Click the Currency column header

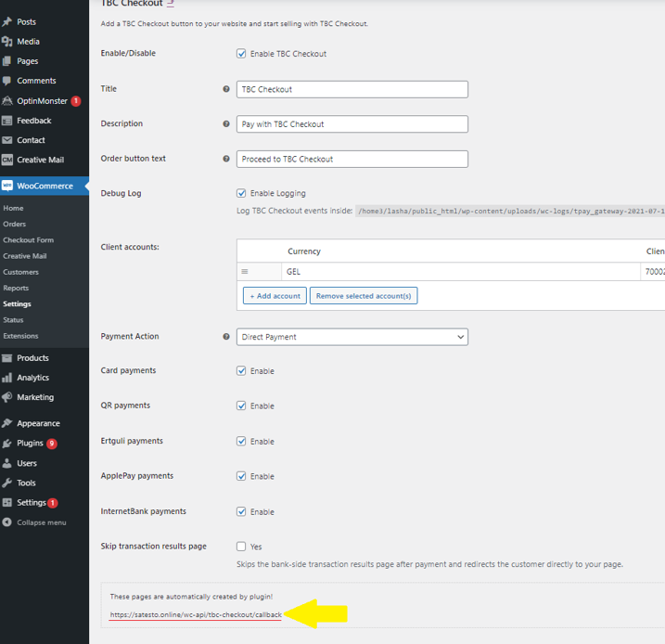coord(304,251)
